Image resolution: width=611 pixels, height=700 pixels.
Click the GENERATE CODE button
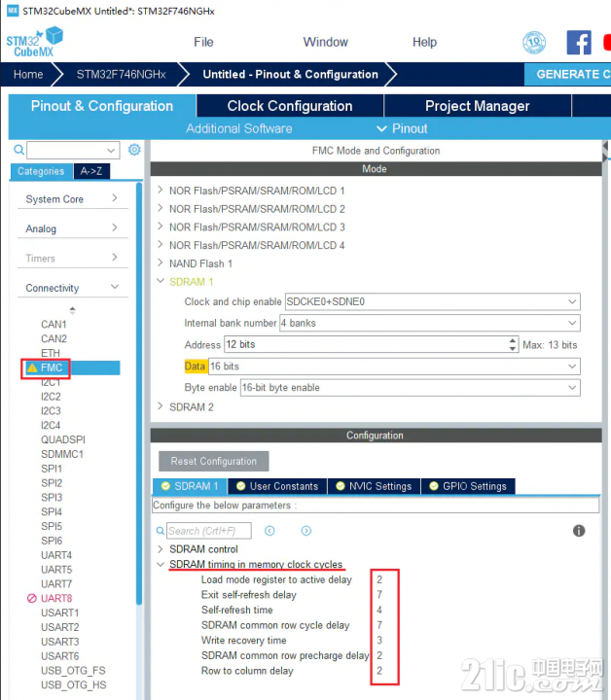point(567,74)
